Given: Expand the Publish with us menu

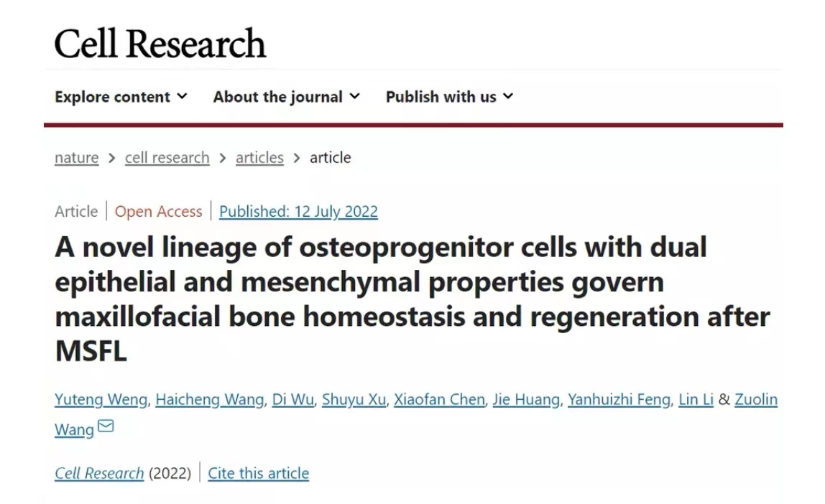Looking at the screenshot, I should tap(449, 97).
